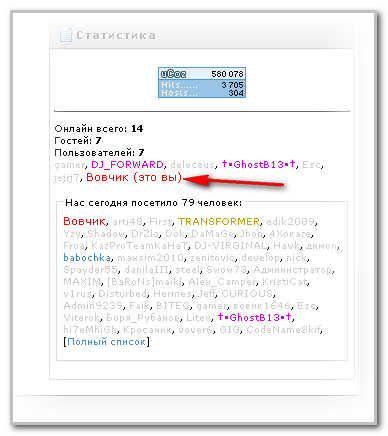Open Кросаник user profile
This screenshot has width=388, height=436.
click(x=147, y=330)
